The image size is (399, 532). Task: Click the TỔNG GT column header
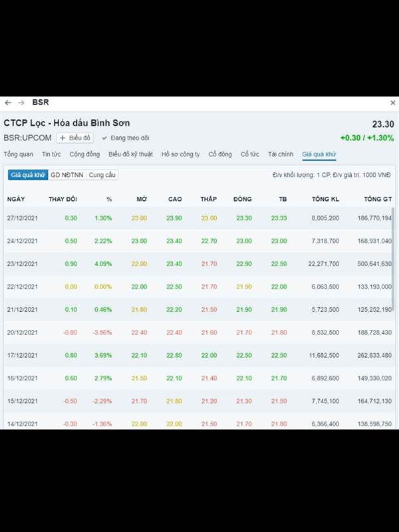(x=378, y=199)
